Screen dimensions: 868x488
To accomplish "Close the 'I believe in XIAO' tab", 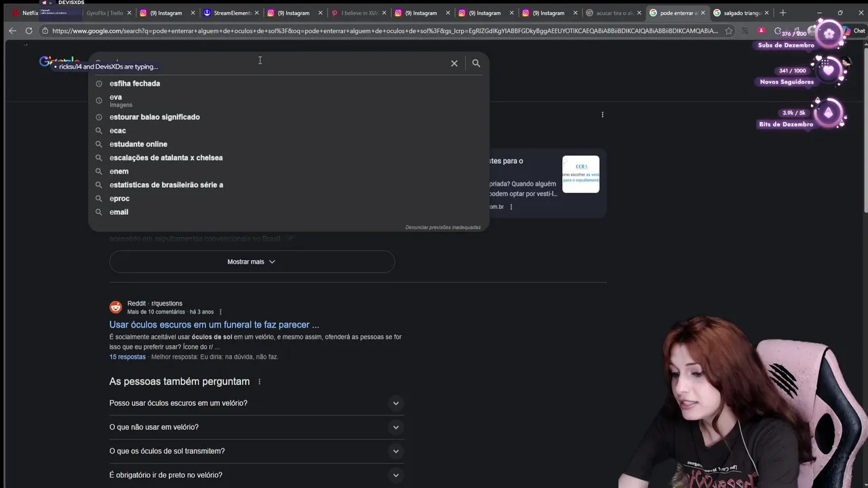I will point(384,13).
